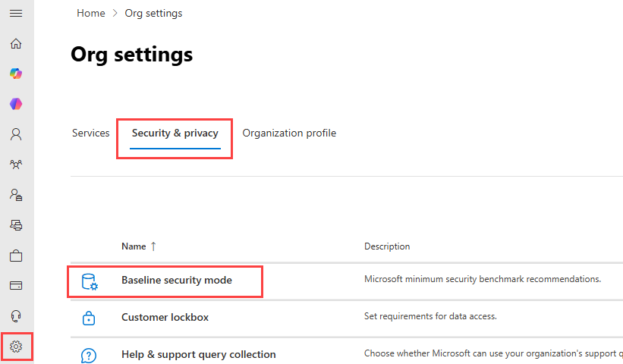Open Help & support query collection
This screenshot has width=623, height=364.
tap(198, 354)
